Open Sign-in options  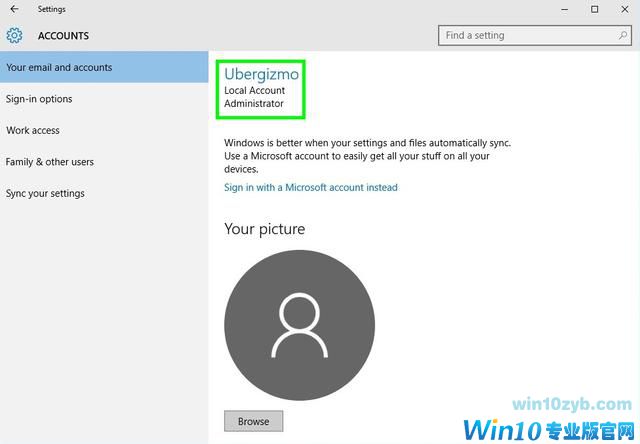[x=104, y=99]
